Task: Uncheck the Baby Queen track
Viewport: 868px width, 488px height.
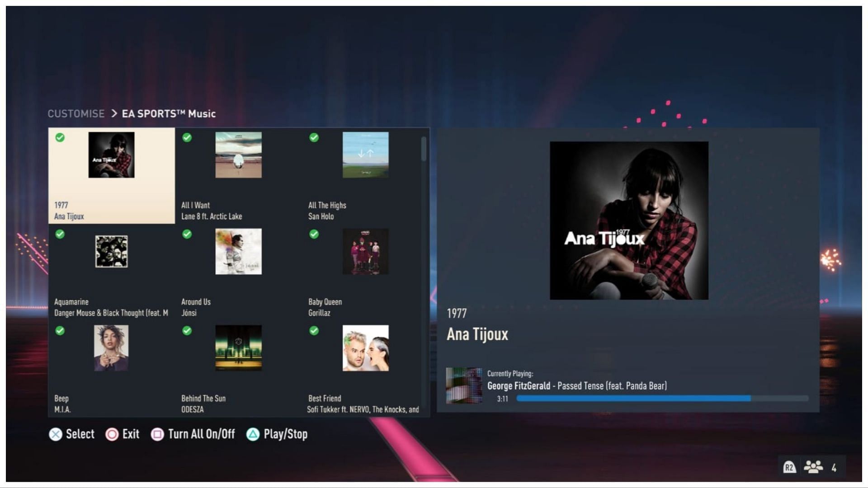Action: coord(314,234)
